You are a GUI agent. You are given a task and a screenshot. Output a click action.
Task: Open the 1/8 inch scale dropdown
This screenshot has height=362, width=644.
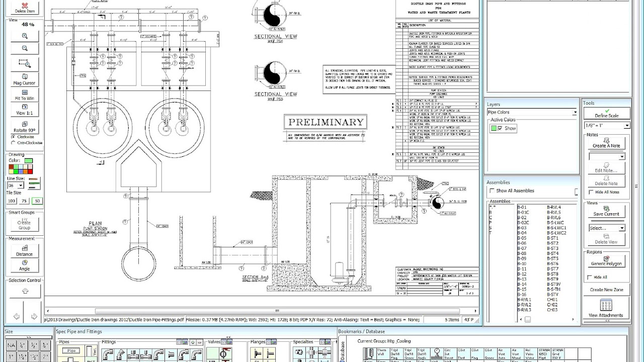coord(627,126)
